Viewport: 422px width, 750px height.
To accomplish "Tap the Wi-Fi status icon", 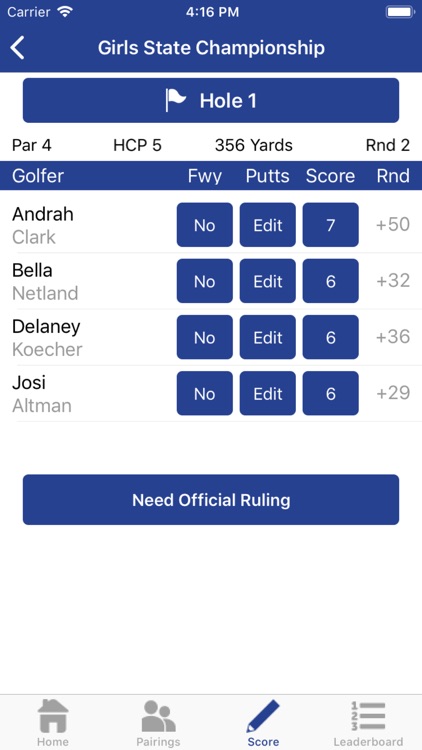I will coord(64,12).
